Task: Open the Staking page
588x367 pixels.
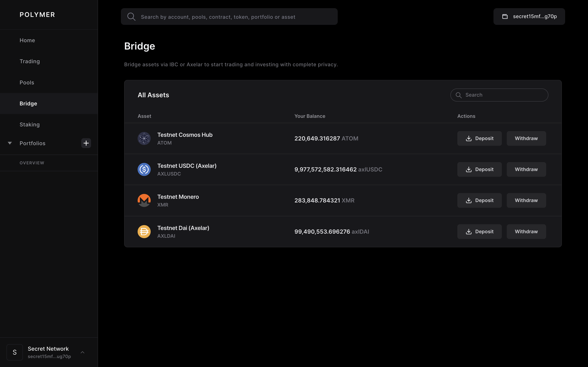Action: click(x=30, y=125)
